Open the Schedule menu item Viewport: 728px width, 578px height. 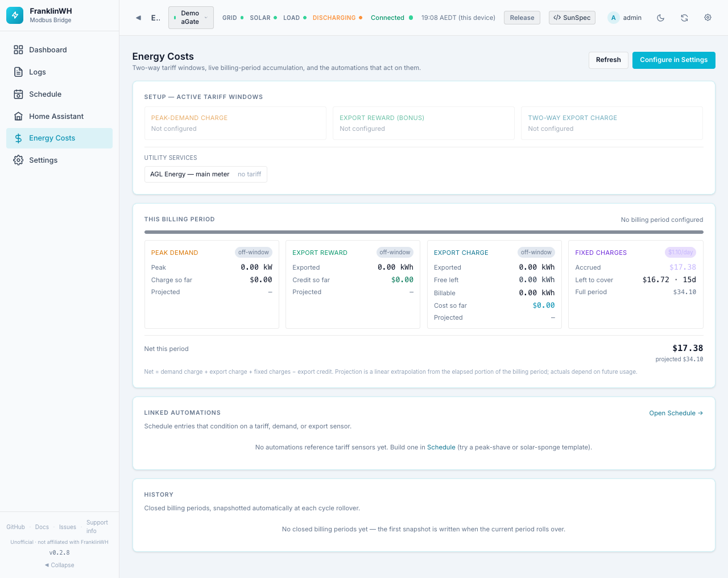click(59, 94)
